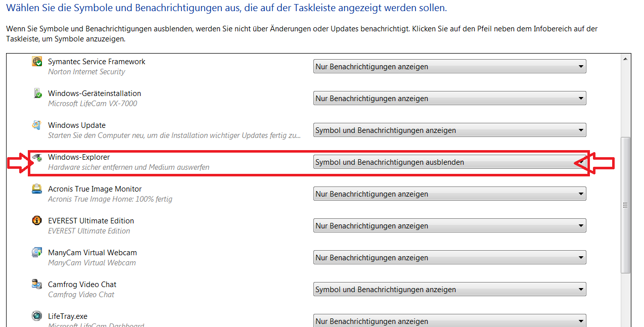Image resolution: width=644 pixels, height=327 pixels.
Task: Select the bold 'EVEREST Ultimate Edition' label
Action: [x=91, y=221]
